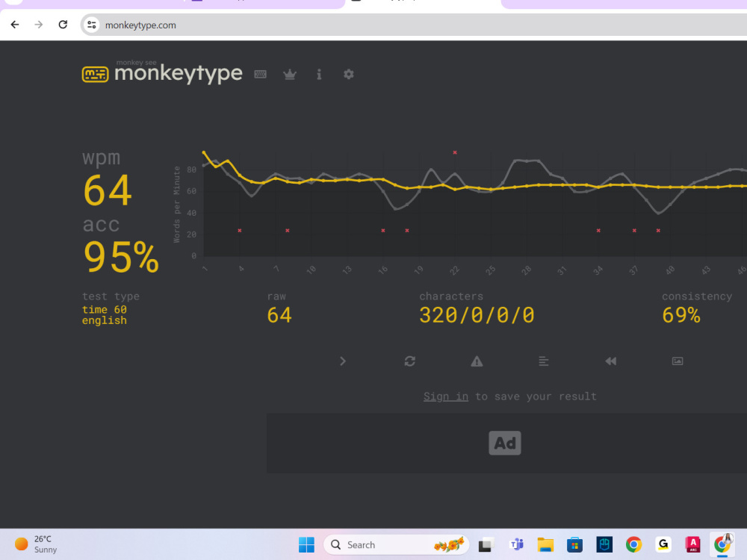
Task: Click the characters 320/0/0/0 value
Action: (x=477, y=315)
